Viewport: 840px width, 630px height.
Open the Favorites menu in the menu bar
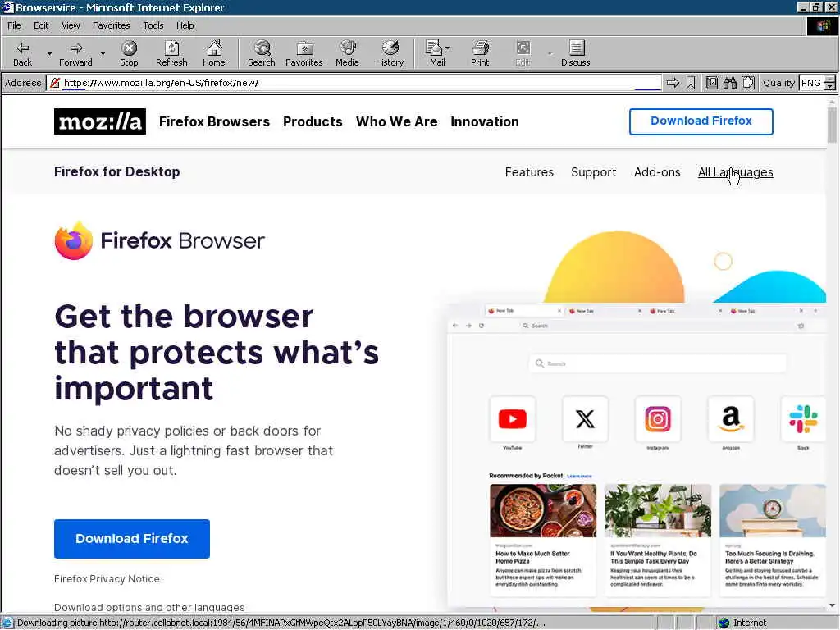pos(111,25)
